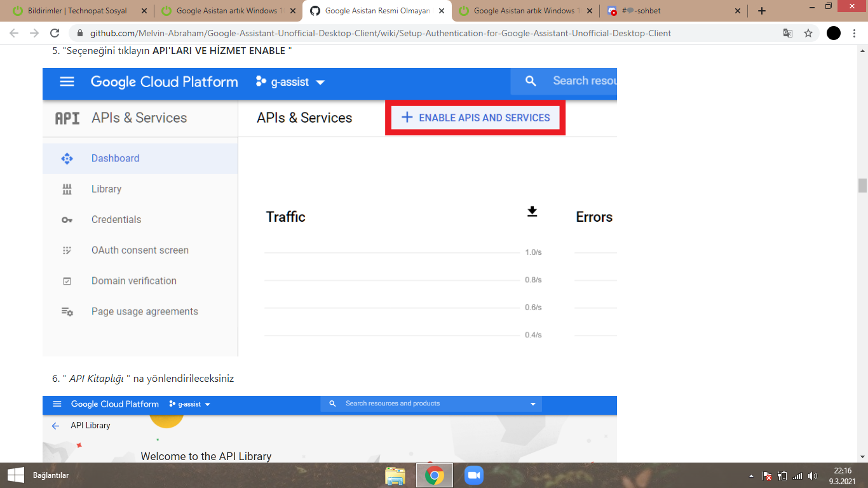Click the "Search resources and products" field
This screenshot has height=488, width=868.
(x=431, y=404)
